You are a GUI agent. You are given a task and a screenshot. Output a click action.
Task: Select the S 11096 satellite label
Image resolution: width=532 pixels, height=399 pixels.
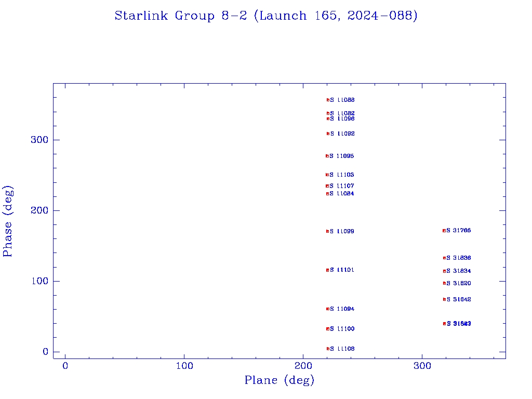342,119
